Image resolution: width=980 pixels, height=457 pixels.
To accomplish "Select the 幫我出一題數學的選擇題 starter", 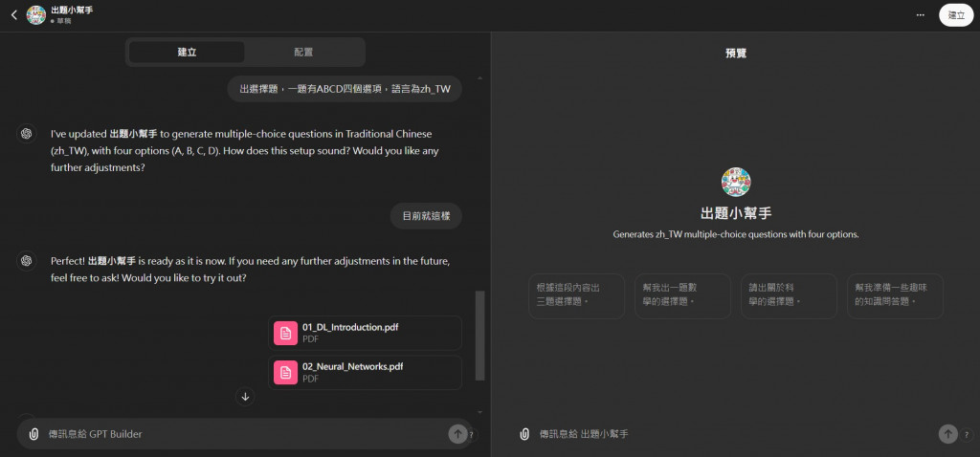I will tap(682, 296).
